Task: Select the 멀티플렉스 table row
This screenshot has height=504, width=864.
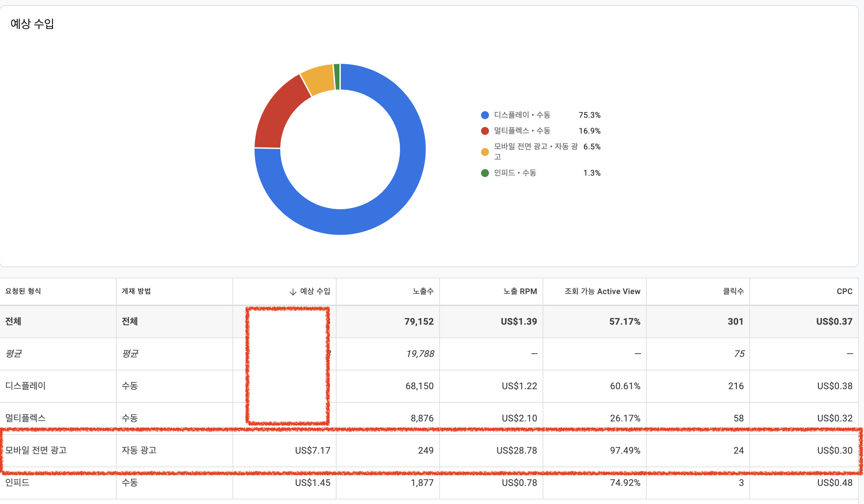Action: coord(25,418)
